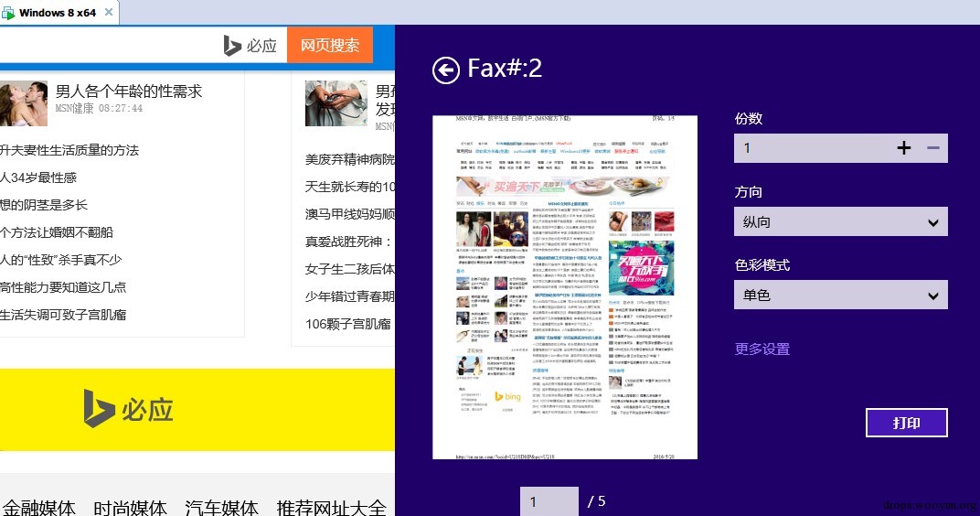Click the copies count field showing 1
This screenshot has height=516, width=980.
pos(813,148)
